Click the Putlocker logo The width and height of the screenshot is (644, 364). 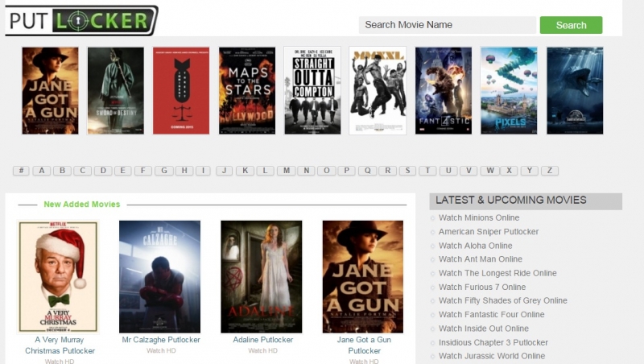pos(81,21)
